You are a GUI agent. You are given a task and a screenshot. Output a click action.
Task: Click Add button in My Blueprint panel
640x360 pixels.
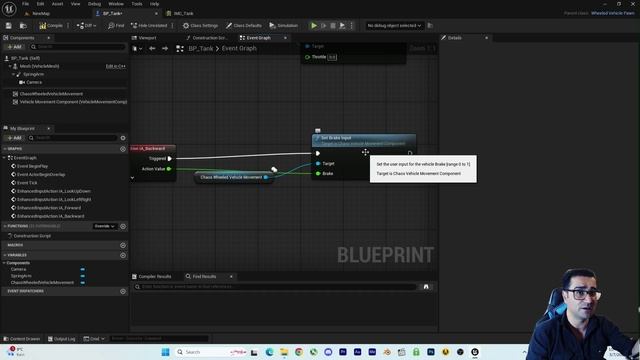[14, 138]
